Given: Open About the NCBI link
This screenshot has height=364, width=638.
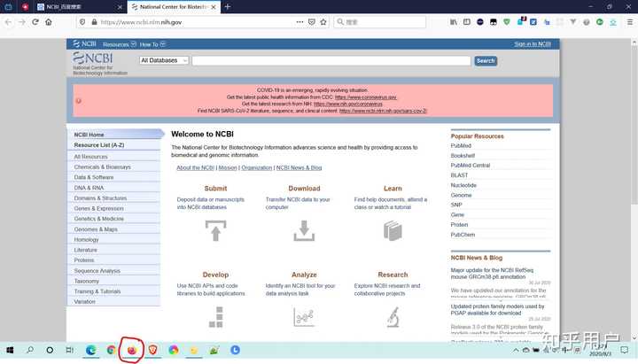Looking at the screenshot, I should (x=195, y=167).
